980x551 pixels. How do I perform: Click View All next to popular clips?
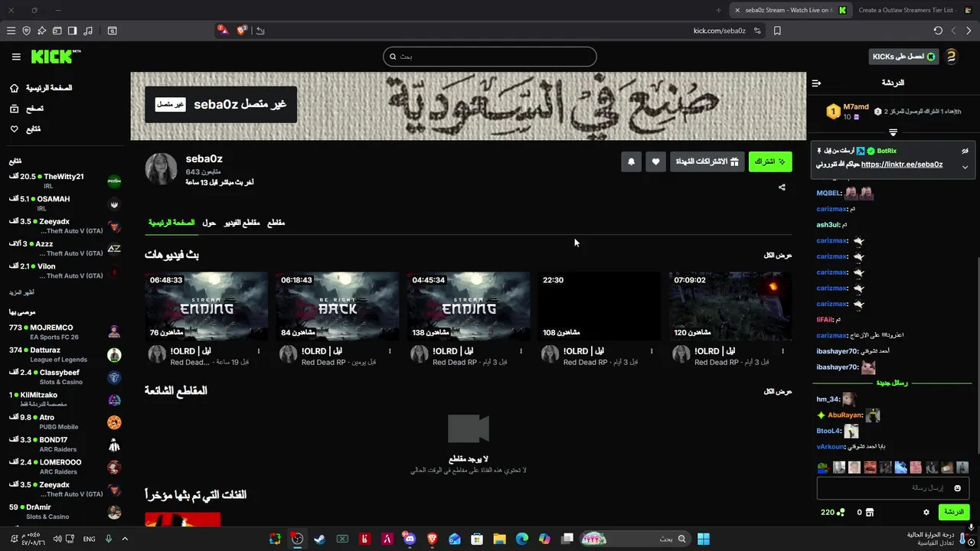(x=778, y=391)
